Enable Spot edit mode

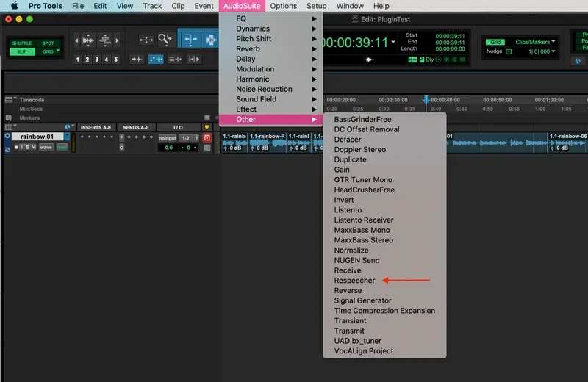coord(48,43)
